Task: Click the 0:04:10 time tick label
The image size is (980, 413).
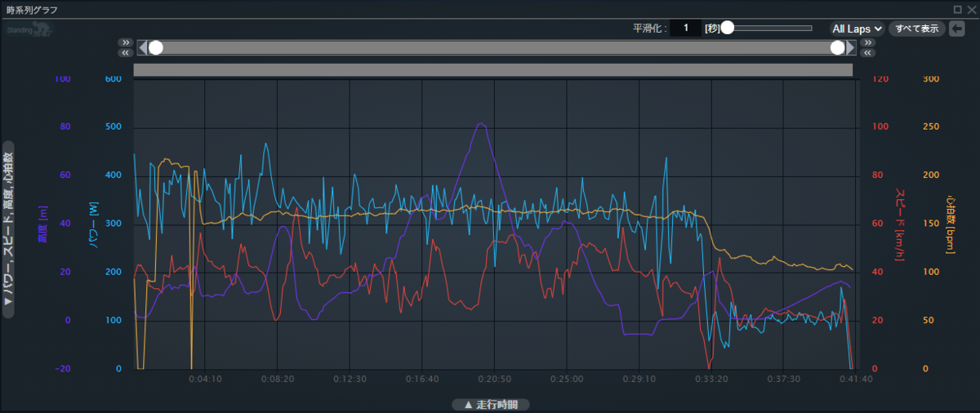Action: (206, 380)
